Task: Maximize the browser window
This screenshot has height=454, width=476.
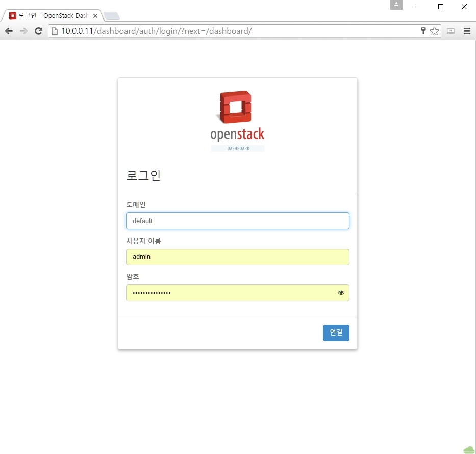Action: click(x=441, y=6)
